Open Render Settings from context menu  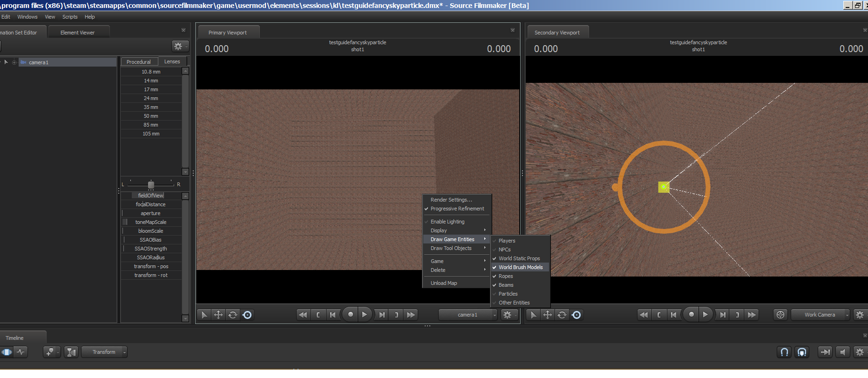451,200
